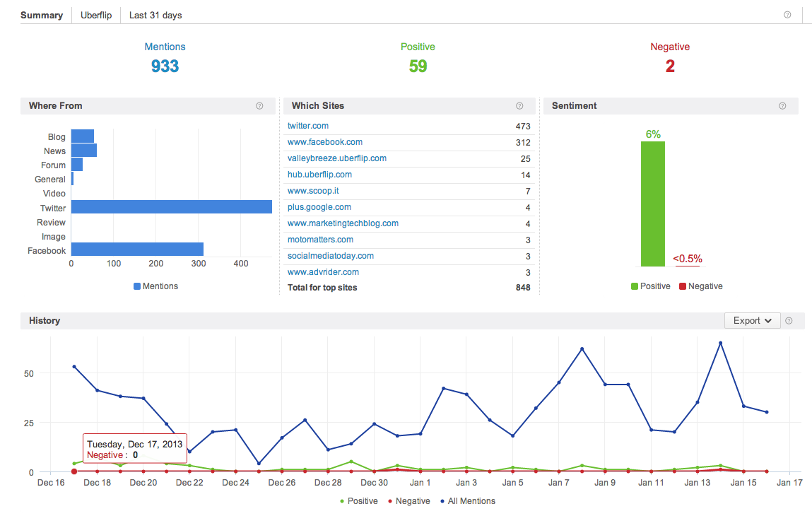
Task: Click the Mentions total count 933
Action: tap(165, 66)
